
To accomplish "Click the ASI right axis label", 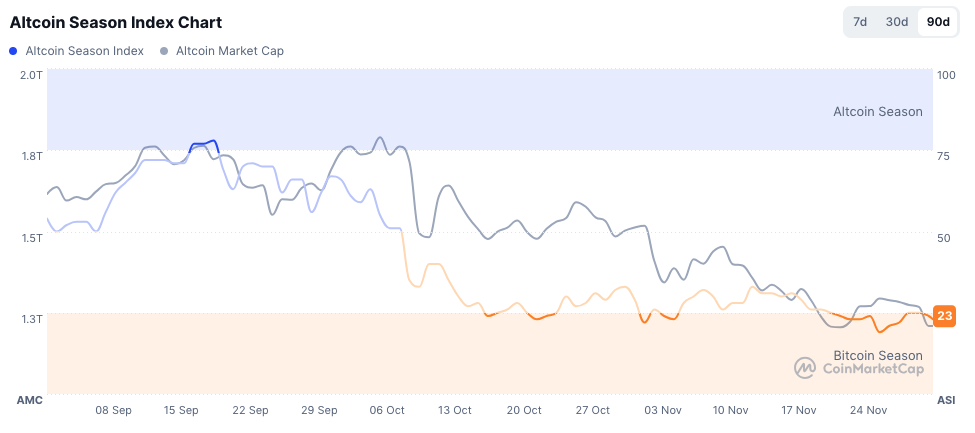I will pyautogui.click(x=945, y=400).
